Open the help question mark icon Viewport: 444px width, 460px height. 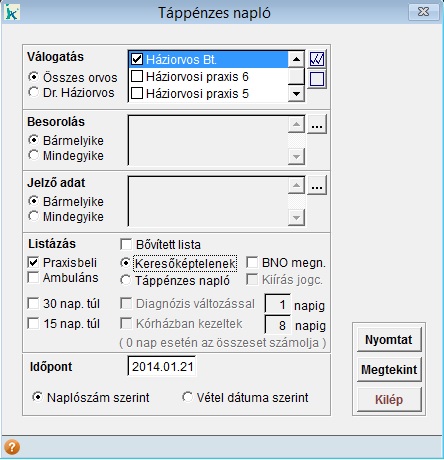pos(12,447)
